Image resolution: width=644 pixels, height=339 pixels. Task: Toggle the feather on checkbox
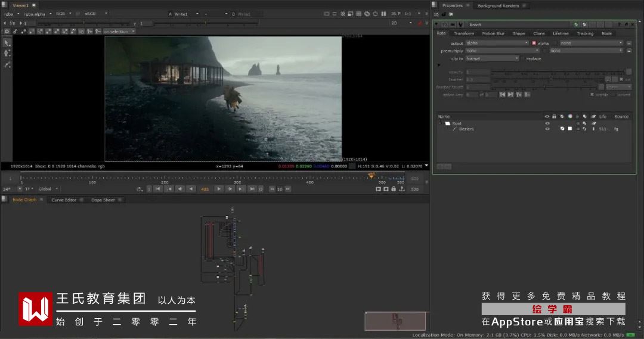pyautogui.click(x=621, y=79)
